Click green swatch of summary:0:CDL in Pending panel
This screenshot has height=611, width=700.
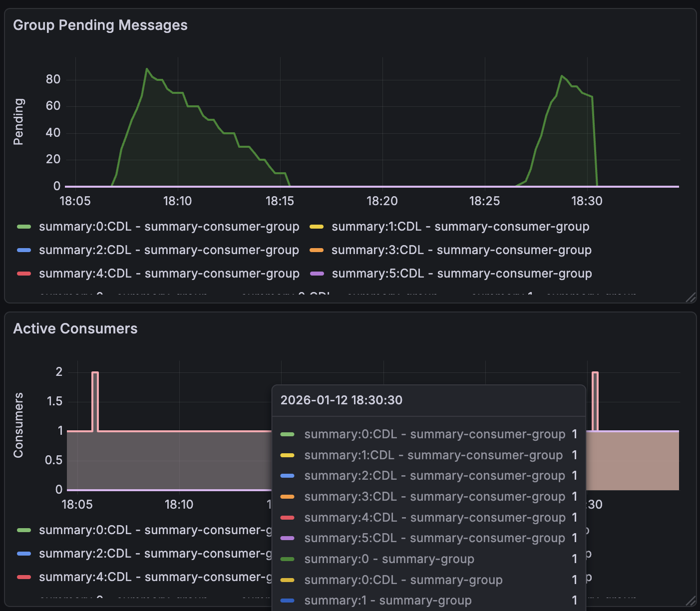pos(24,227)
